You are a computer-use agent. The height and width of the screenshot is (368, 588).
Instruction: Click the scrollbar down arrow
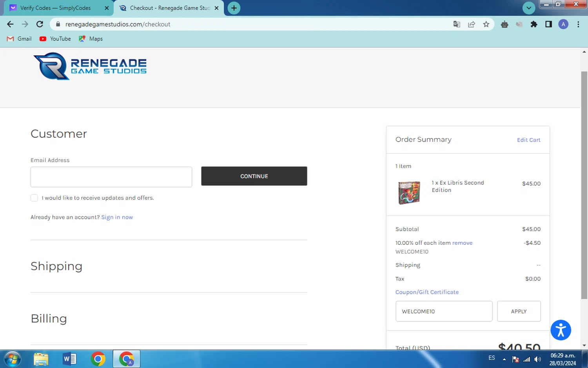click(584, 346)
